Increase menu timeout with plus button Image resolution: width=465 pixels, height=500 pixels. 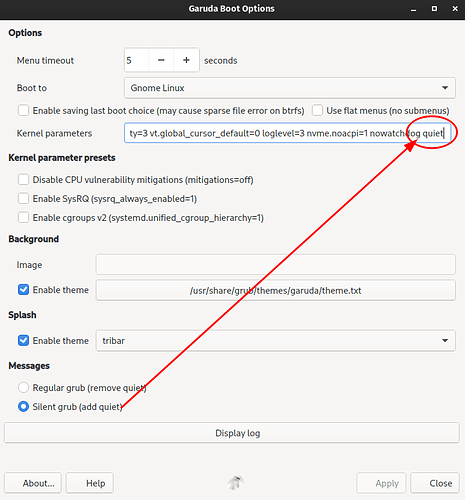pos(186,60)
